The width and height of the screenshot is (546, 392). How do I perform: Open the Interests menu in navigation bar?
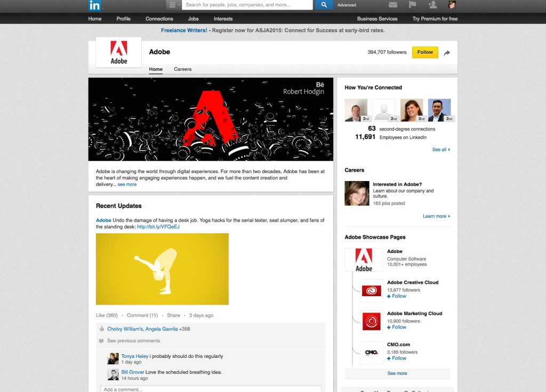[223, 19]
